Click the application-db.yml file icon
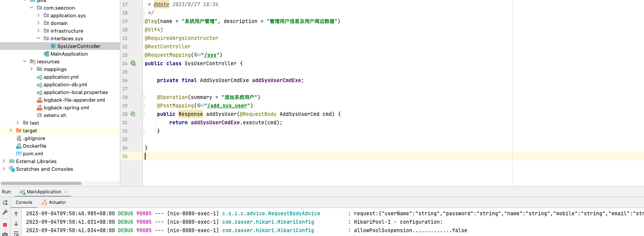Screen dimensions: 644x236 (39, 84)
